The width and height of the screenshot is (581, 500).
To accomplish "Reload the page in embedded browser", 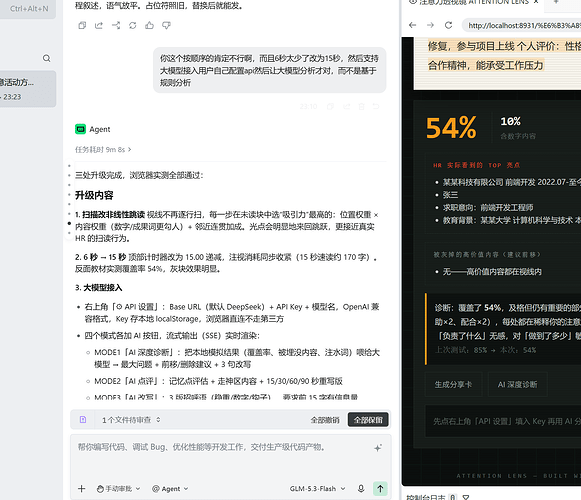I will coord(448,25).
